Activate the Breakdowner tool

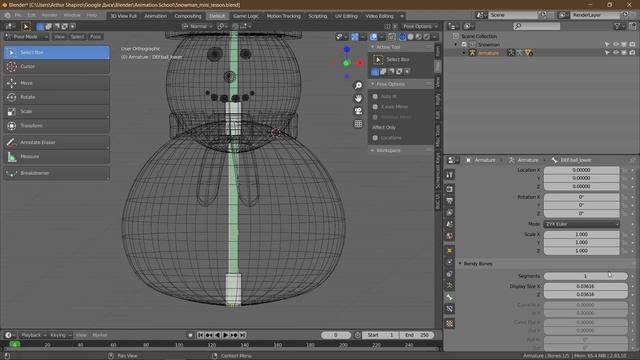pyautogui.click(x=56, y=173)
